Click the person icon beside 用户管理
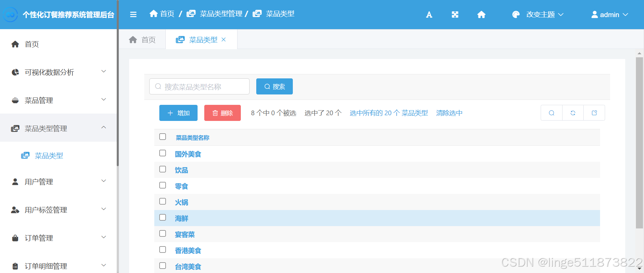Viewport: 644px width, 273px height. (15, 182)
